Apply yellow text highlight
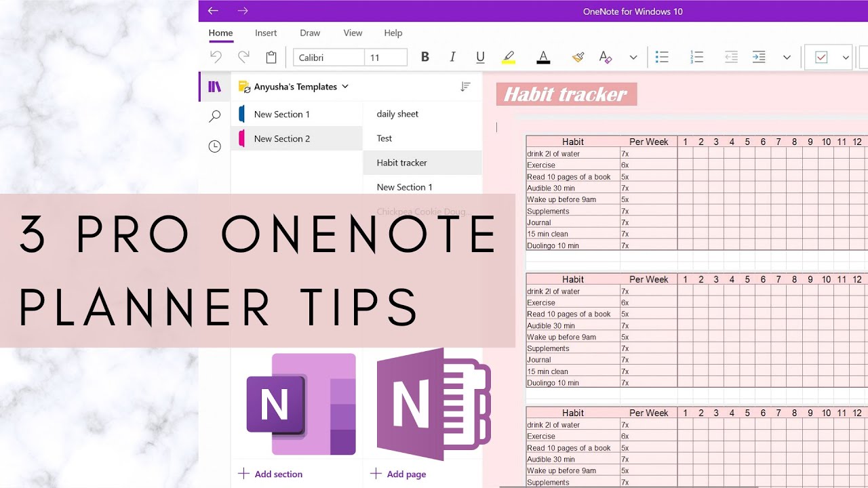 (509, 58)
